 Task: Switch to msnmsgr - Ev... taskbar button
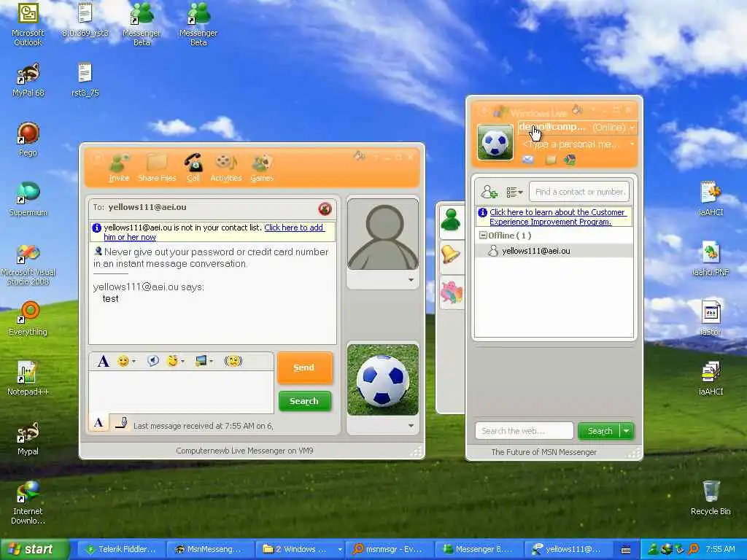(388, 549)
